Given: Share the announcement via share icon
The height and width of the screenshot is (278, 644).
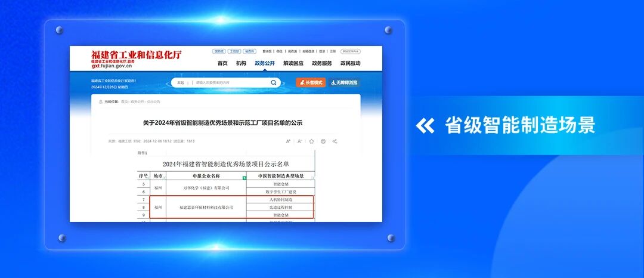Looking at the screenshot, I should pyautogui.click(x=335, y=141).
